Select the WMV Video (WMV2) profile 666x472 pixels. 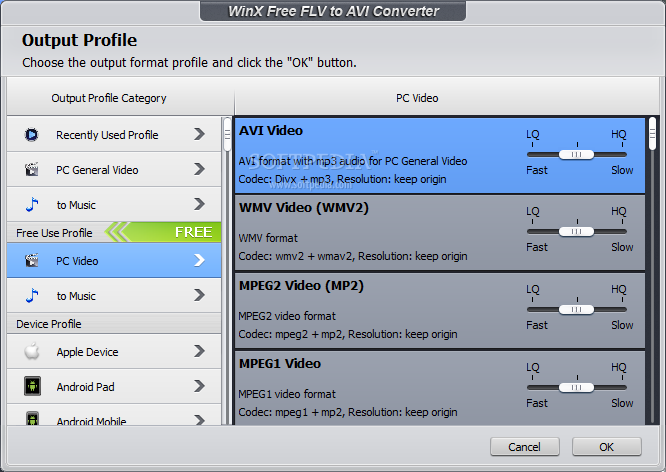click(440, 232)
